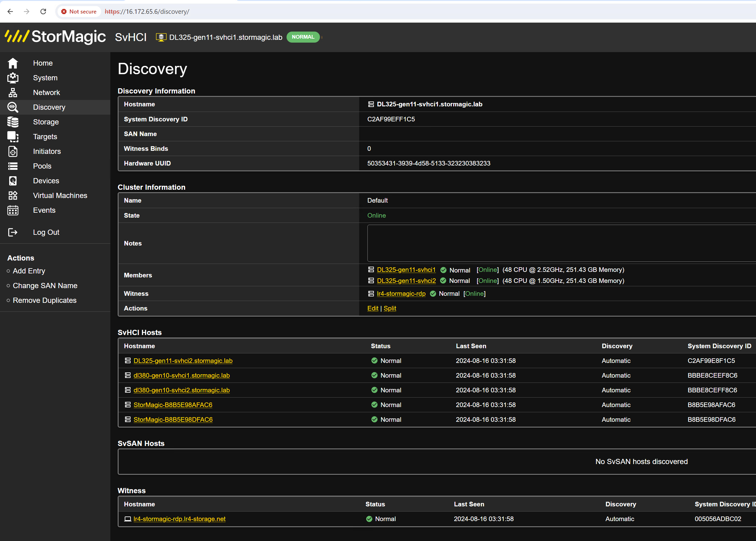The width and height of the screenshot is (756, 541).
Task: Click the Online cluster state text
Action: tap(376, 215)
